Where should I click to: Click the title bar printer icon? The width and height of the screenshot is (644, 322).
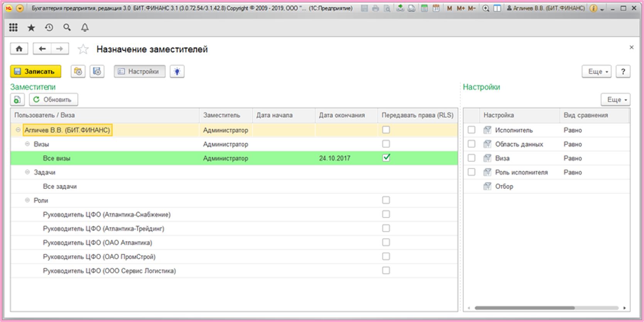[x=376, y=8]
